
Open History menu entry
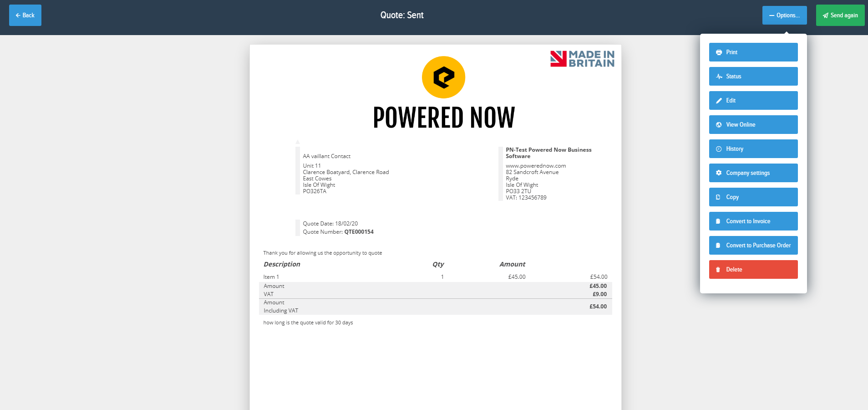click(753, 149)
